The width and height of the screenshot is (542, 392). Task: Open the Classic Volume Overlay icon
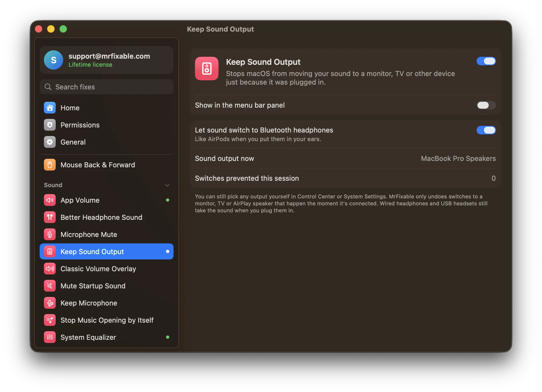click(x=50, y=269)
